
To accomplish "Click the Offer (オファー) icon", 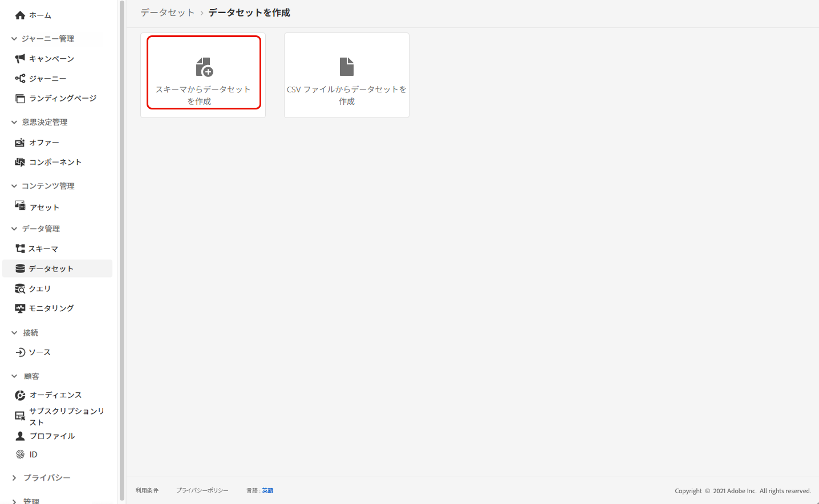I will coord(20,142).
